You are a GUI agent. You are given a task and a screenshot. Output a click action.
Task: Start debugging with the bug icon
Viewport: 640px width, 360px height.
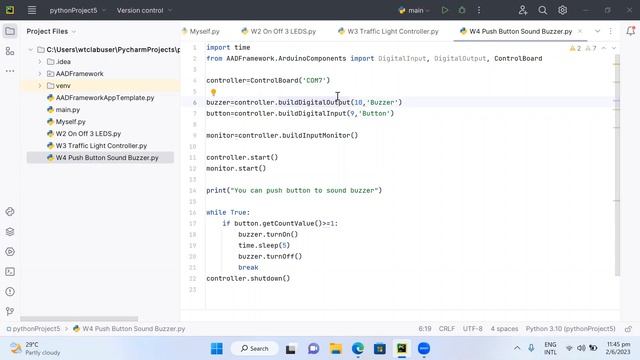coord(462,10)
